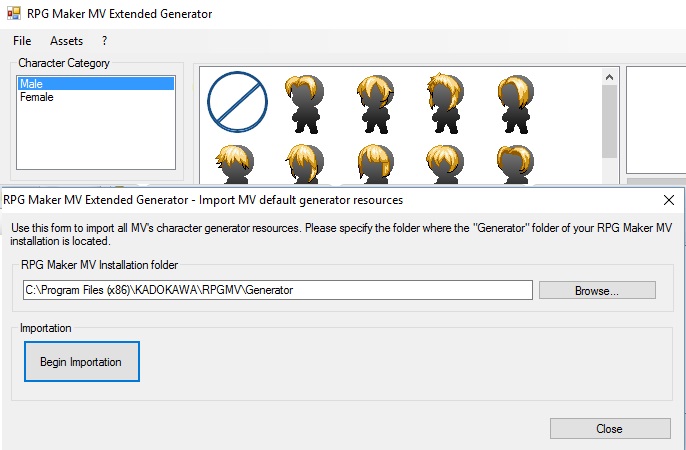Viewport: 686px width, 450px height.
Task: Click the X on the import dialog title bar
Action: (668, 200)
